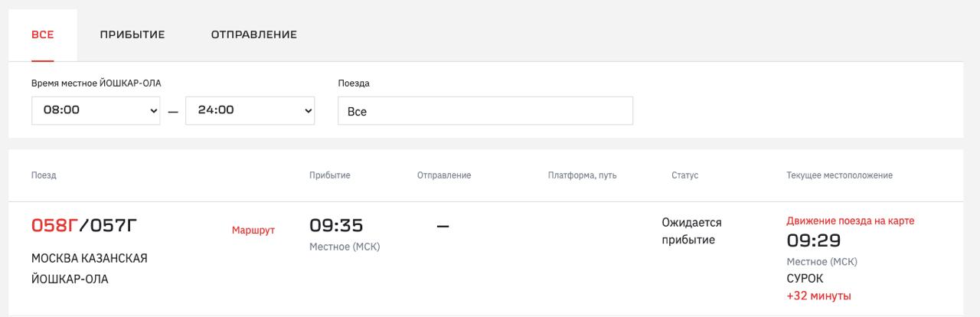The width and height of the screenshot is (980, 317).
Task: Click the Ожидается прибытие status text
Action: (x=691, y=231)
